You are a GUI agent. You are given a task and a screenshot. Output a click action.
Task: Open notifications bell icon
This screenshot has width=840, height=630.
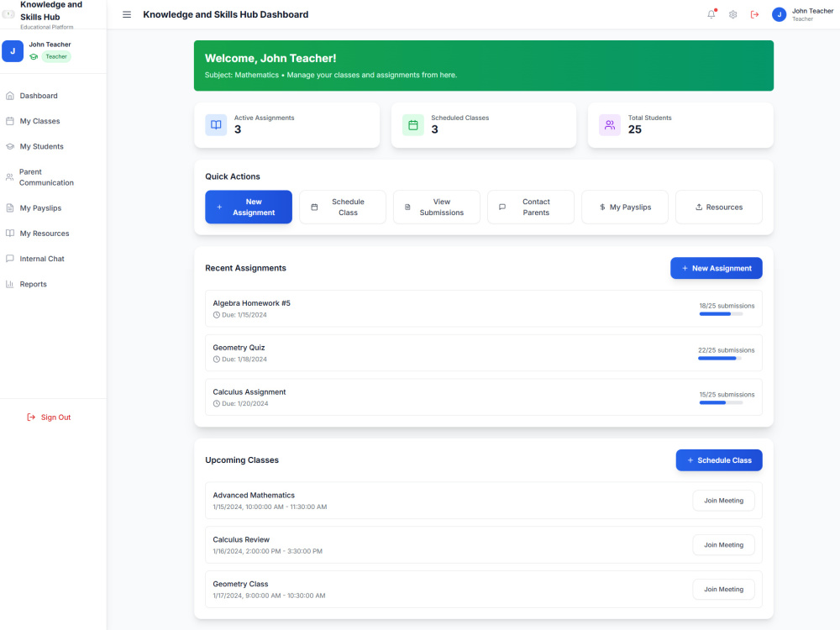[x=711, y=14]
